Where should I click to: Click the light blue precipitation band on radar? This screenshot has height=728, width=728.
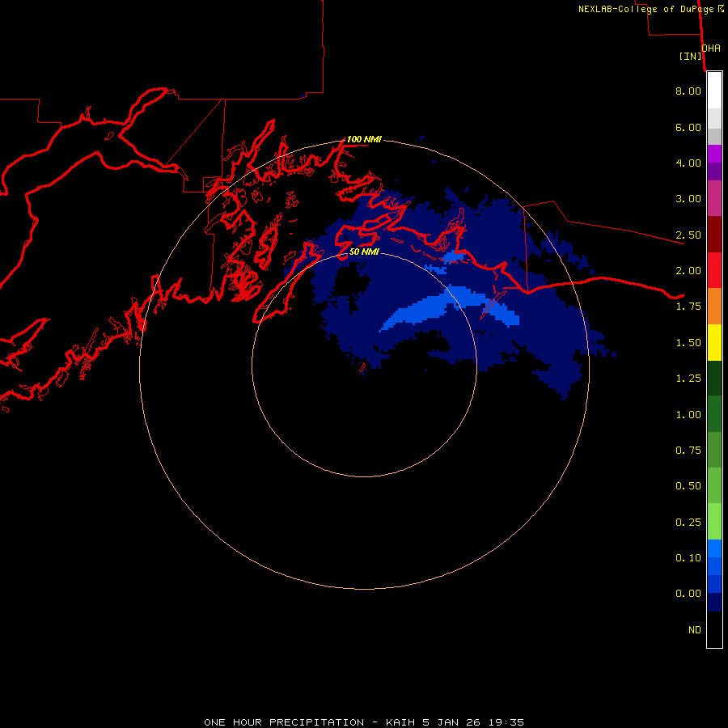pos(450,306)
